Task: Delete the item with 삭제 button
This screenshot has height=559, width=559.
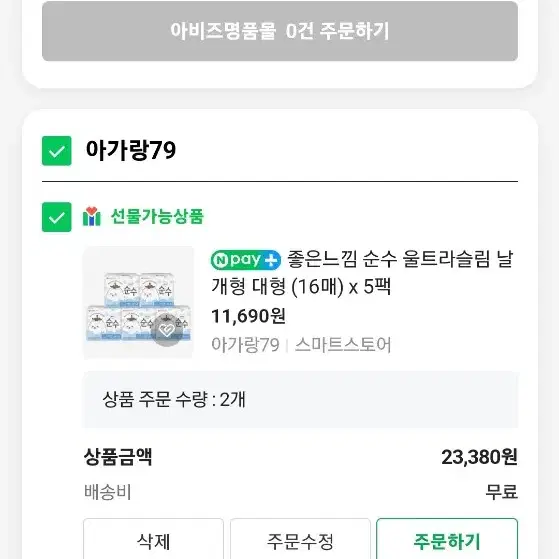Action: (154, 540)
